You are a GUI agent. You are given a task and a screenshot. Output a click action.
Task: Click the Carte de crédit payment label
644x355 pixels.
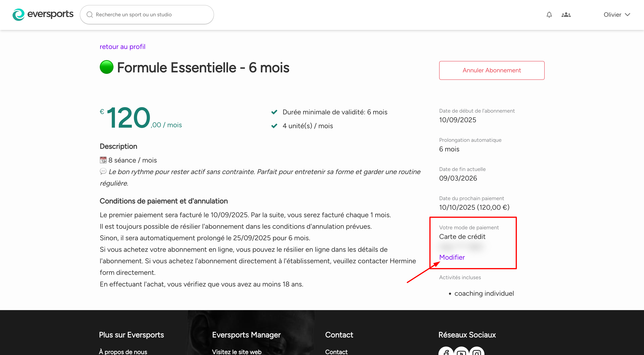(462, 237)
